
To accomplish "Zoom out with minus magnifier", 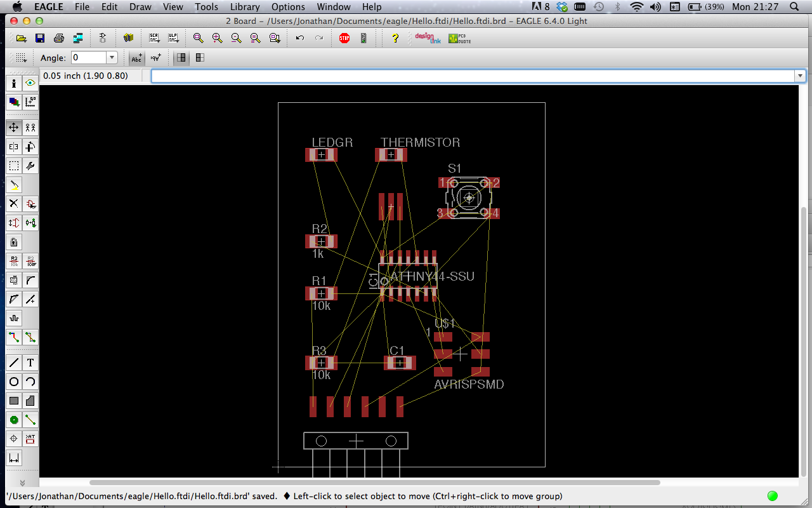I will pos(237,38).
